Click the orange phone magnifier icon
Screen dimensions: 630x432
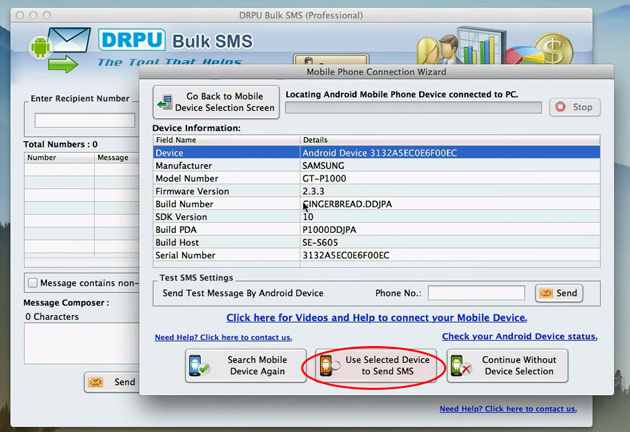pos(329,366)
